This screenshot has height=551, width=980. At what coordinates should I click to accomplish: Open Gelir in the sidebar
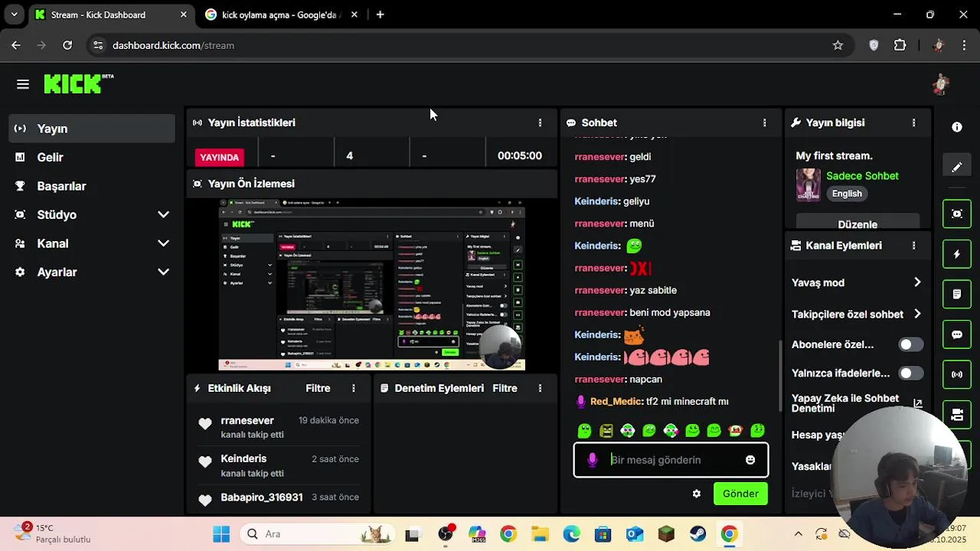coord(93,158)
